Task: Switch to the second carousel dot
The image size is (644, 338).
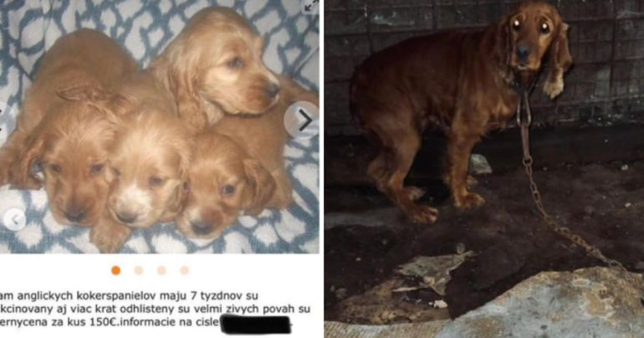Action: [x=139, y=270]
